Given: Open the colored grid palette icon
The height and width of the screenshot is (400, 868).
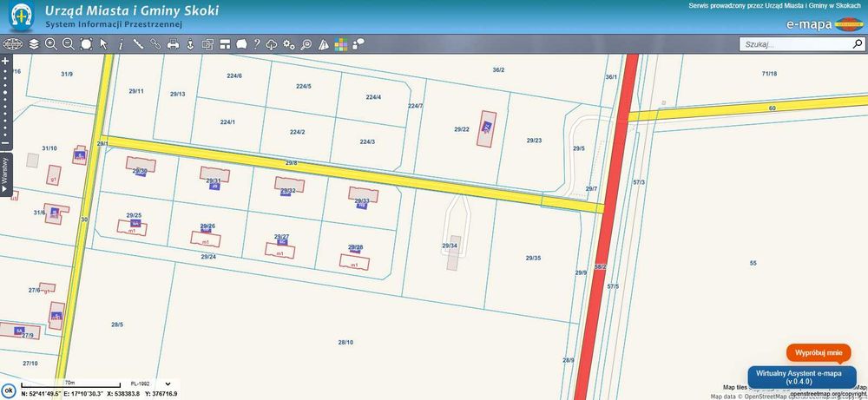Looking at the screenshot, I should click(341, 44).
